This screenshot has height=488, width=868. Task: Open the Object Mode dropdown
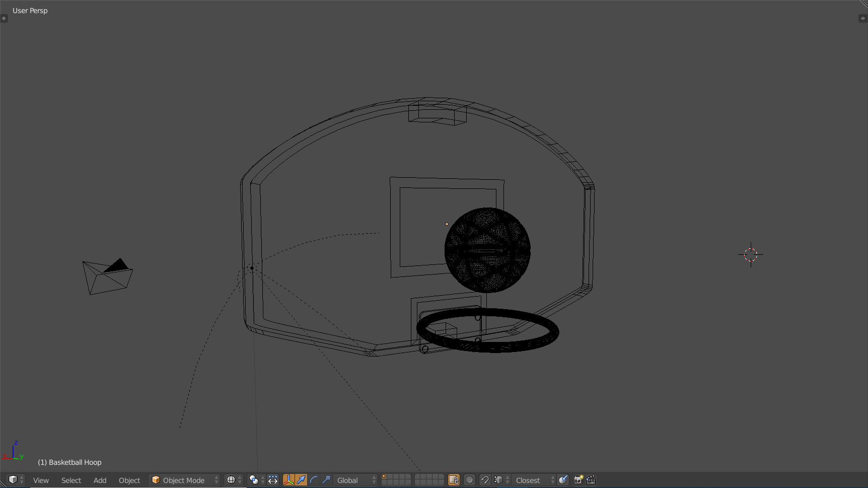click(x=184, y=480)
